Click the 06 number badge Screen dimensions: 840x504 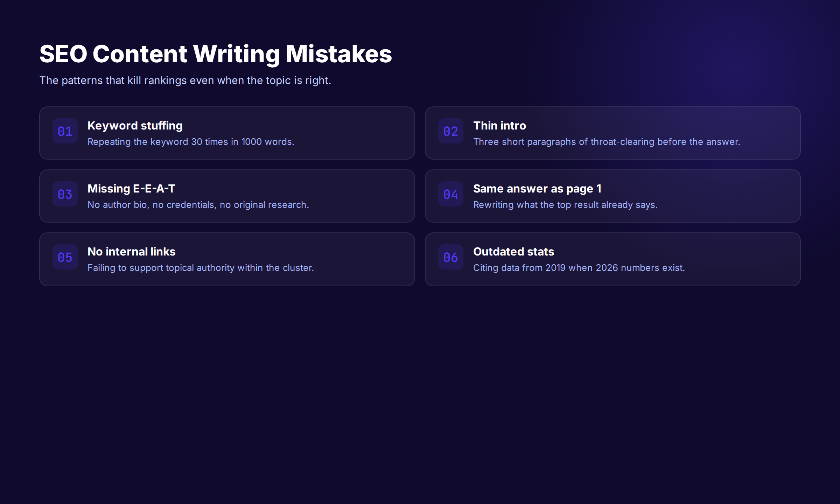(451, 257)
